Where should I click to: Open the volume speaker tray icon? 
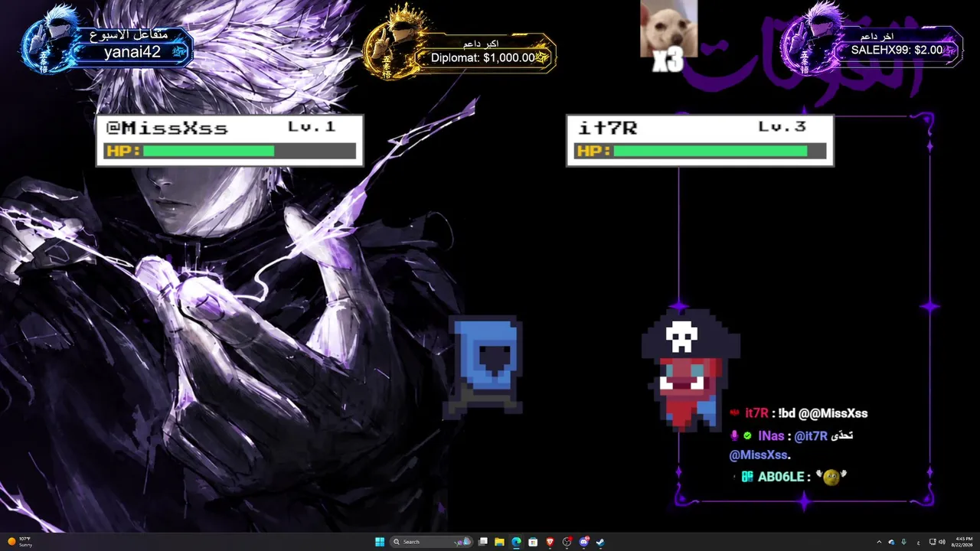point(942,542)
